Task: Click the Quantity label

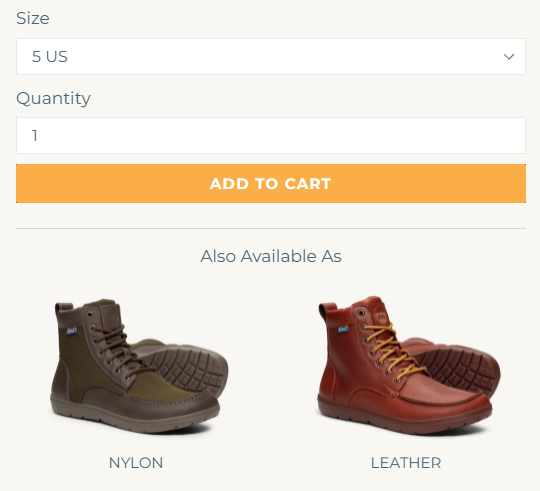Action: click(x=53, y=98)
